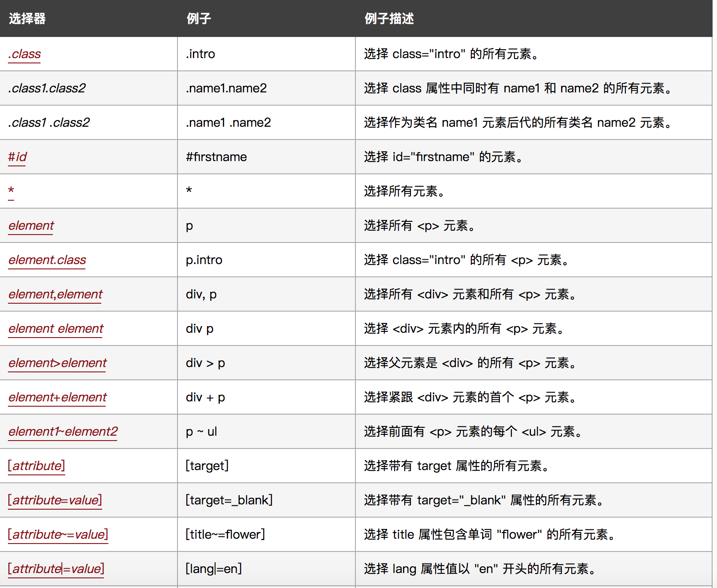Click the .name1 .name2 example cell
This screenshot has width=717, height=588.
[x=228, y=123]
